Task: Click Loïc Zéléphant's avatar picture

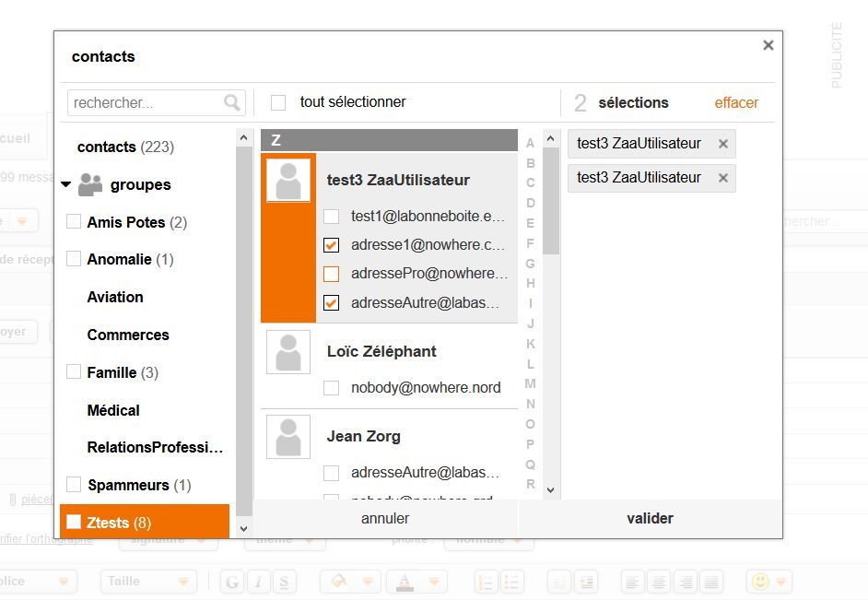Action: tap(288, 352)
